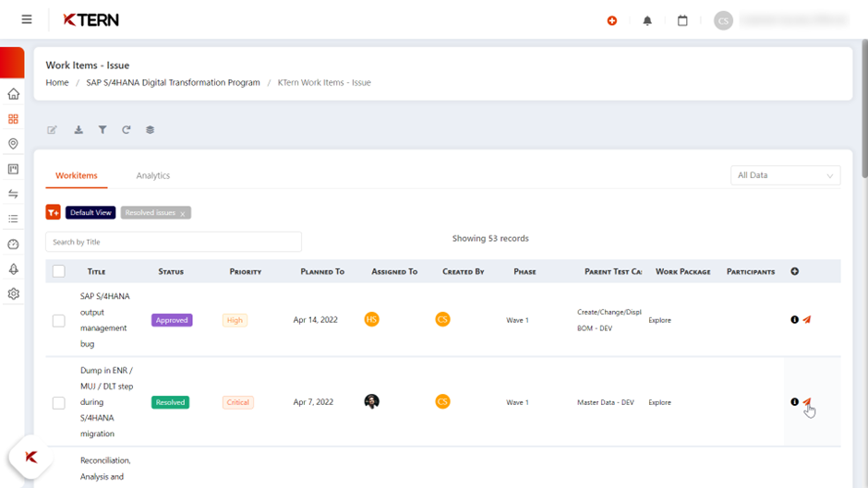Open floating KTern assistant button
The image size is (868, 488).
(31, 457)
